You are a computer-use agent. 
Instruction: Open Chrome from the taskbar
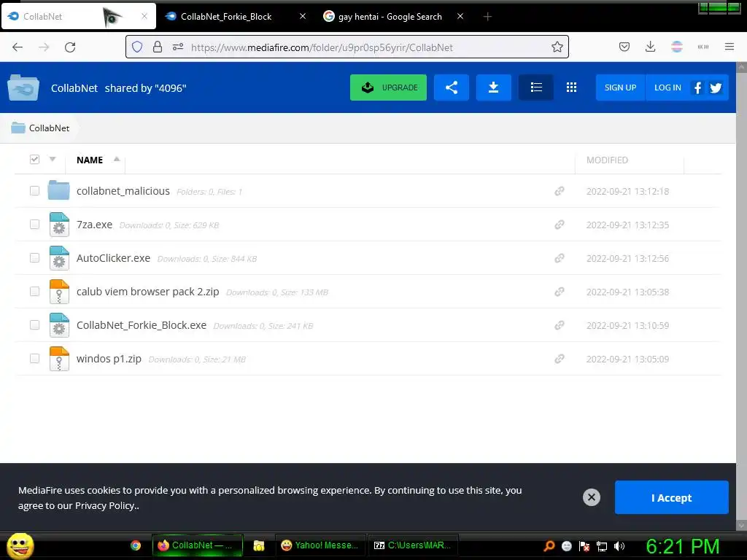point(136,545)
